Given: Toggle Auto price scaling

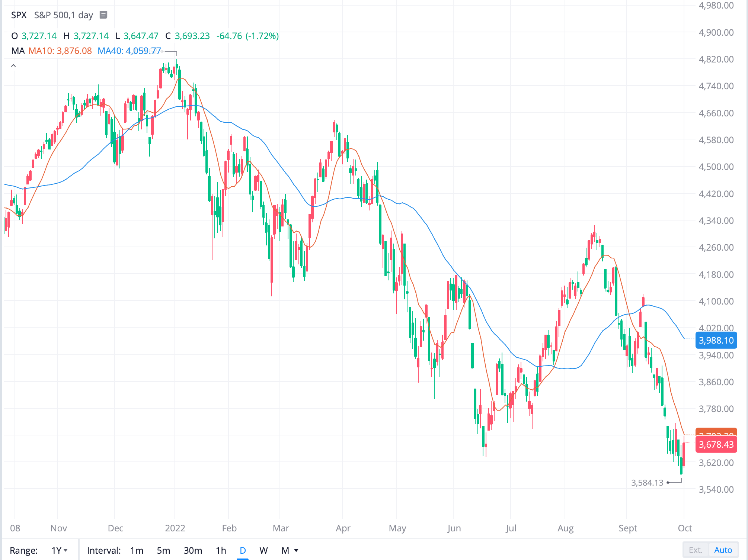Looking at the screenshot, I should coord(723,550).
